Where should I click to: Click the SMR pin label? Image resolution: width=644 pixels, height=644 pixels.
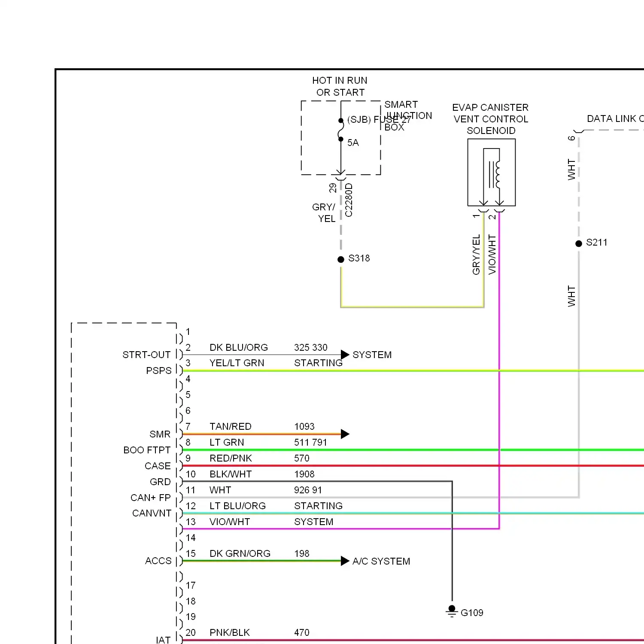[160, 434]
